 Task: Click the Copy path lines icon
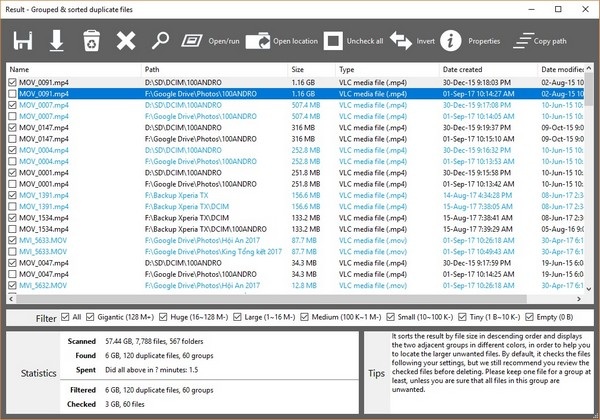(523, 41)
